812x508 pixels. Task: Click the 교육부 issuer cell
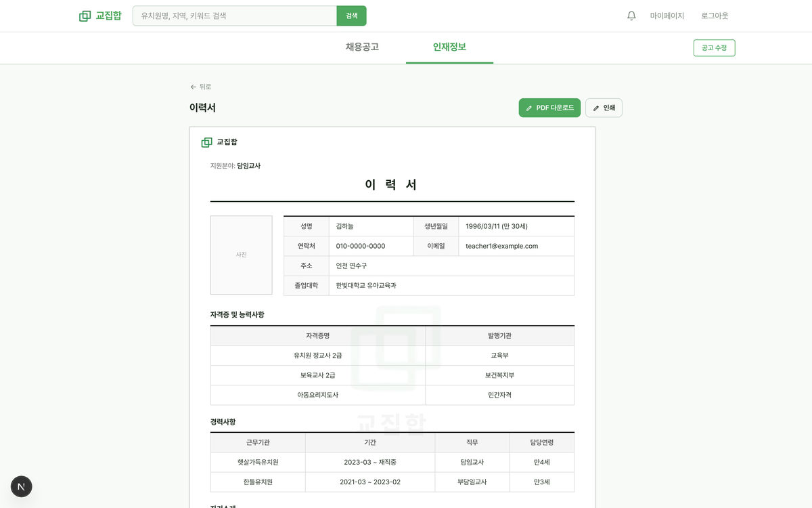tap(500, 356)
